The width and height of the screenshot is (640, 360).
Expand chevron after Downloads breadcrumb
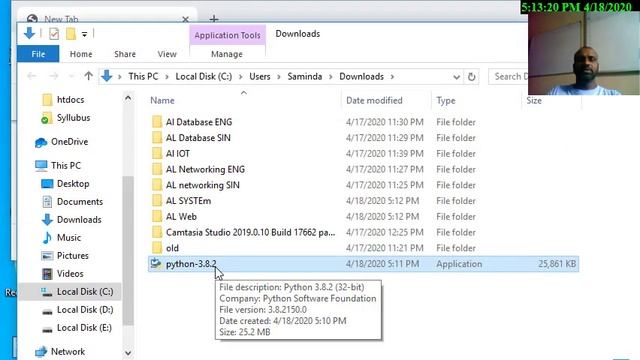(x=392, y=77)
